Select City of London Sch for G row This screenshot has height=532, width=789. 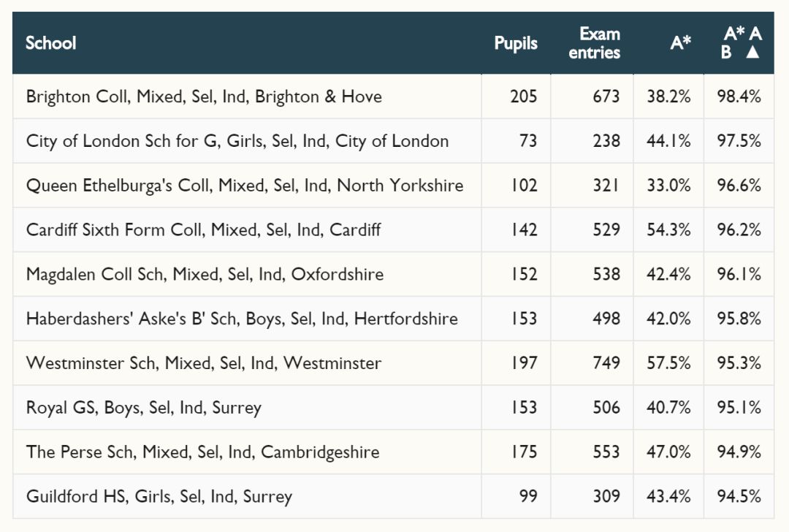[237, 141]
